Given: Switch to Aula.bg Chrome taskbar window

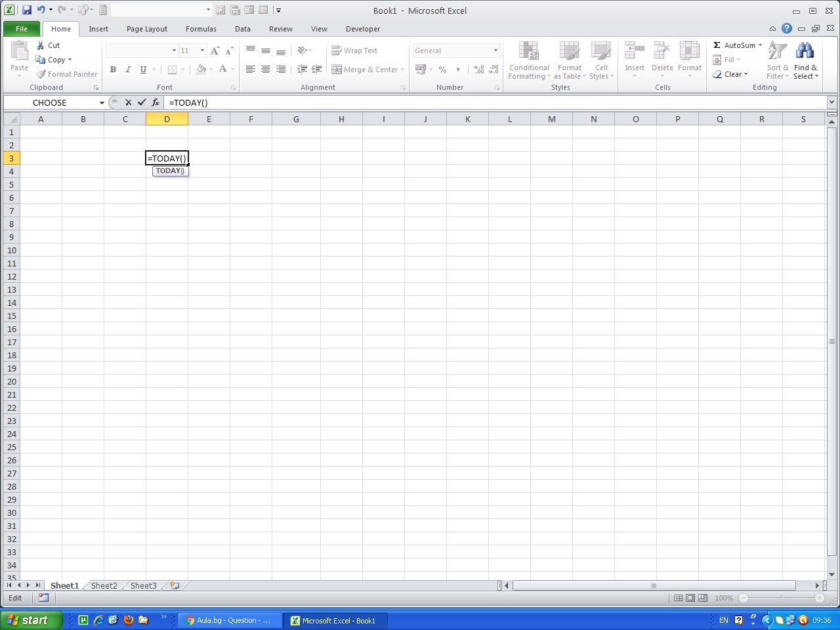Looking at the screenshot, I should pos(230,620).
